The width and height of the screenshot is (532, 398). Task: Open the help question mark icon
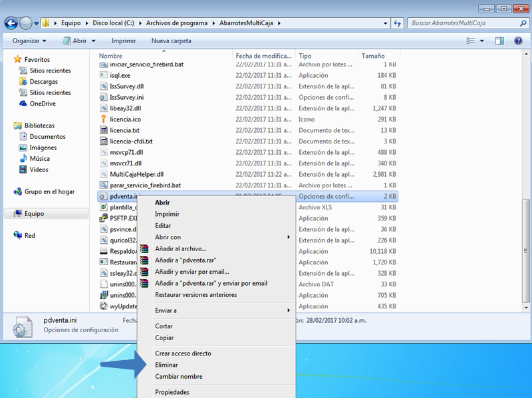click(x=518, y=41)
